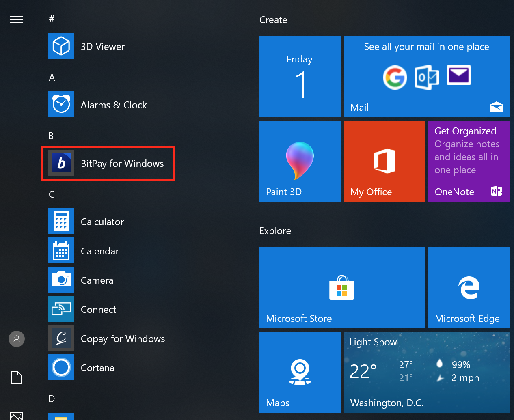The height and width of the screenshot is (420, 514).
Task: Click 'See all your mail in one place' text
Action: point(427,47)
